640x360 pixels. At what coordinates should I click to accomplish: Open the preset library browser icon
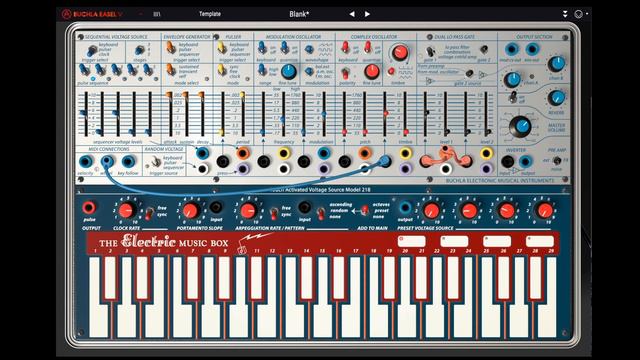click(157, 14)
